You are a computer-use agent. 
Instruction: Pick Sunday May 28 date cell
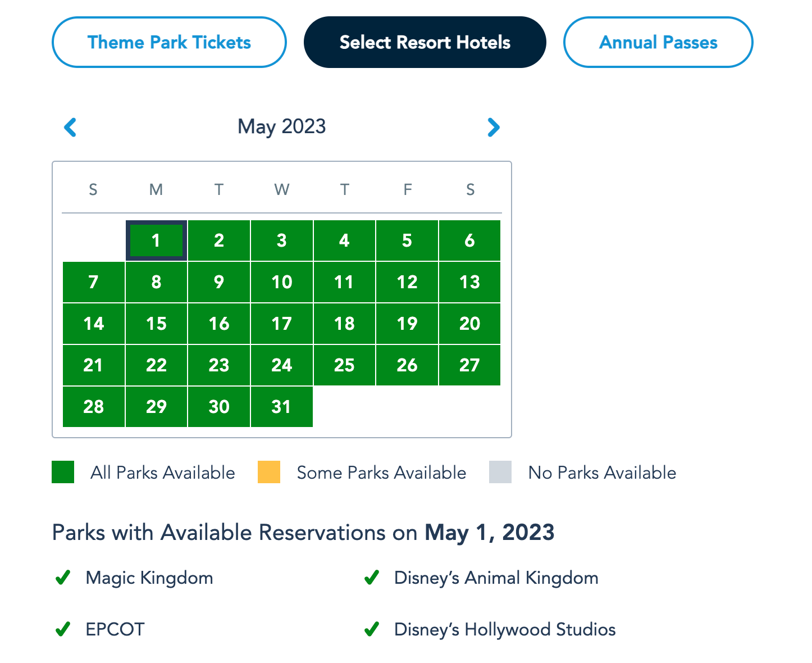pyautogui.click(x=93, y=407)
